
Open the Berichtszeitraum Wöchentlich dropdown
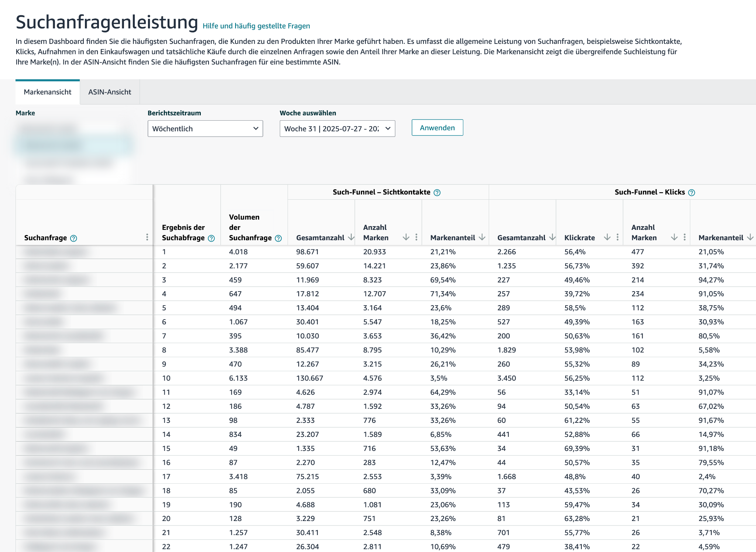click(205, 129)
